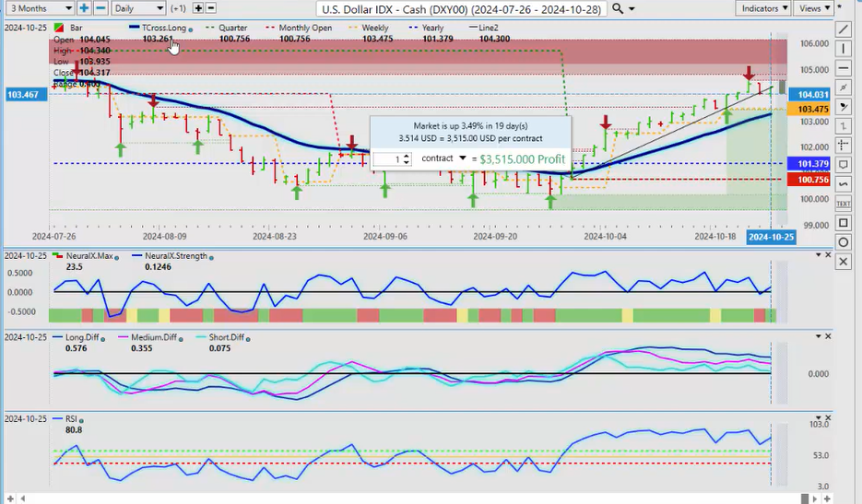Open the Views menu

813,8
